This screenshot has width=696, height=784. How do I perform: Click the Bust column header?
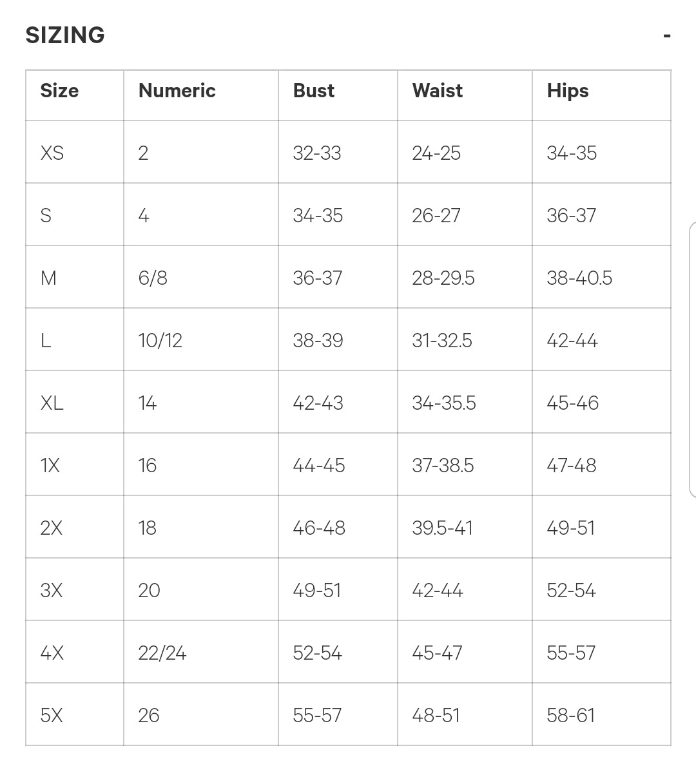tap(314, 91)
